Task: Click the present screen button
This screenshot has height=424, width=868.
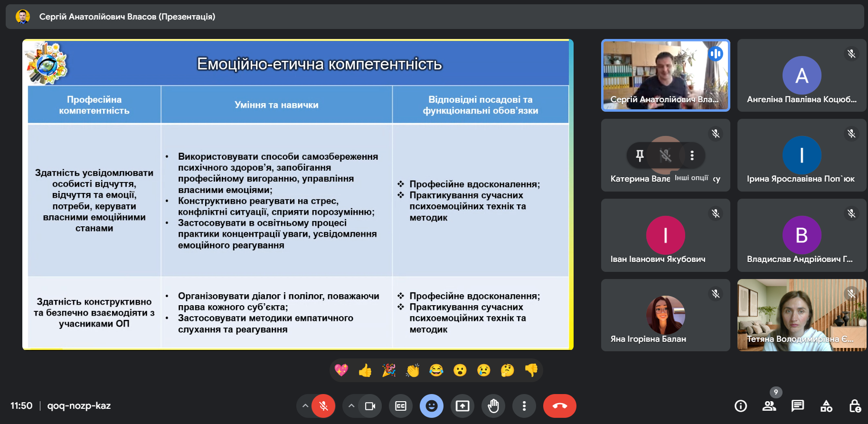Action: pyautogui.click(x=462, y=406)
